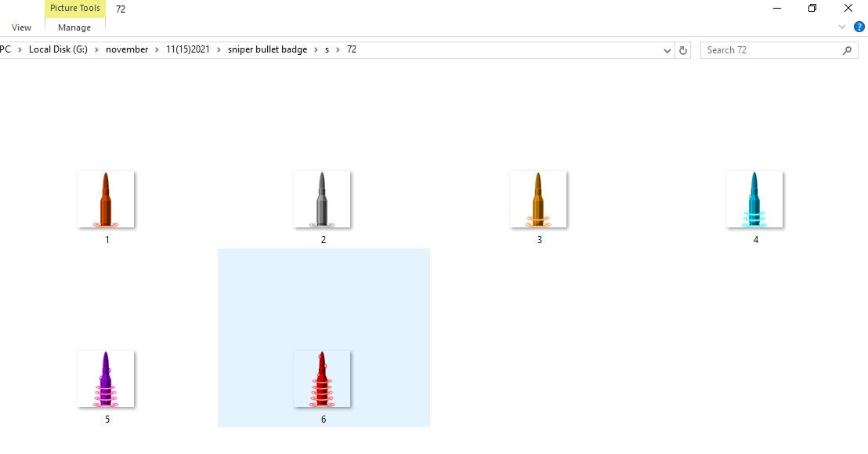Click the search magnifier icon
Image resolution: width=868 pixels, height=454 pixels.
pyautogui.click(x=846, y=49)
